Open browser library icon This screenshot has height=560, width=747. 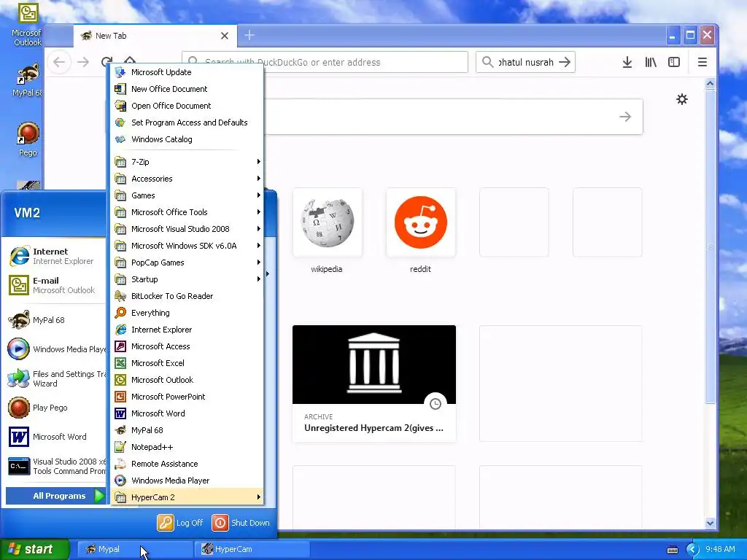(x=651, y=62)
